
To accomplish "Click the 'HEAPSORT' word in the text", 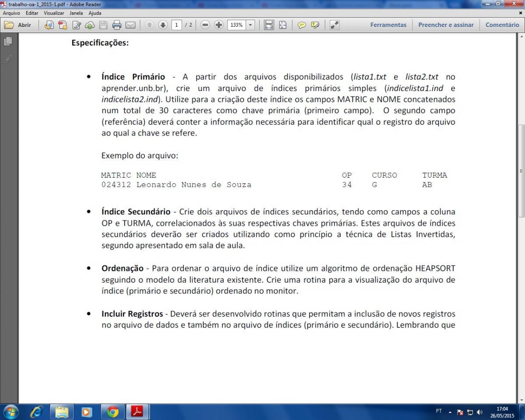I will [435, 268].
